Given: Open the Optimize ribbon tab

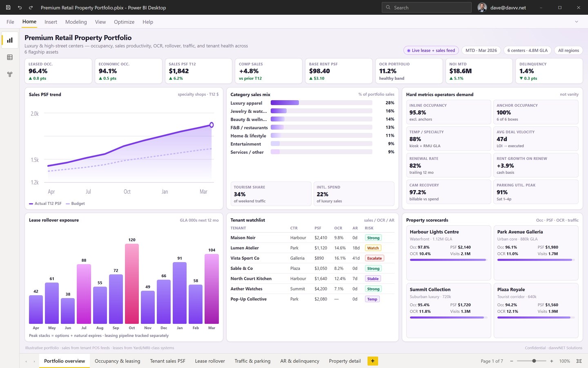Looking at the screenshot, I should coord(124,22).
